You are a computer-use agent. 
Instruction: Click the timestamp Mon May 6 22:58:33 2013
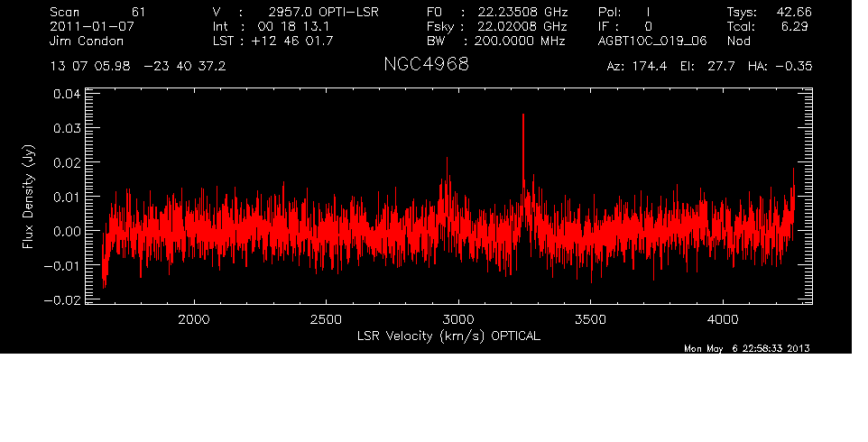click(747, 348)
